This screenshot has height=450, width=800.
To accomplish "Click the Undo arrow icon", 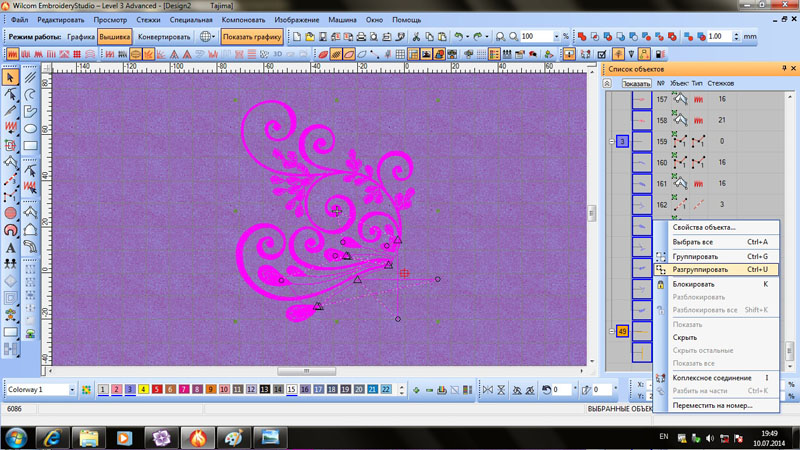I will point(458,37).
